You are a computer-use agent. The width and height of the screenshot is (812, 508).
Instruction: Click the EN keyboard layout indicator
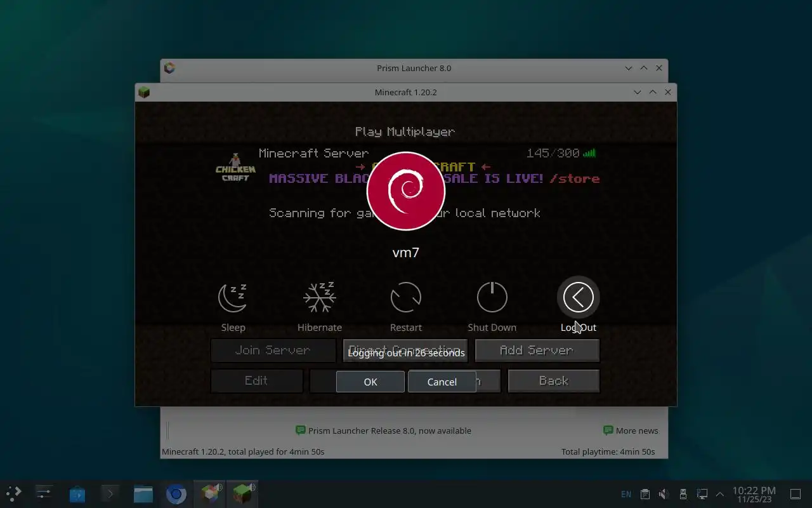[626, 494]
